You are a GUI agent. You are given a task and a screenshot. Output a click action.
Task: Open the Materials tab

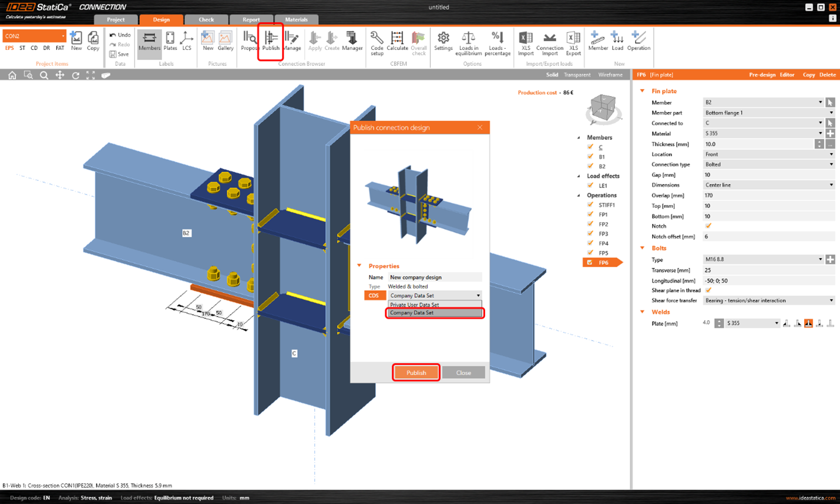point(296,19)
